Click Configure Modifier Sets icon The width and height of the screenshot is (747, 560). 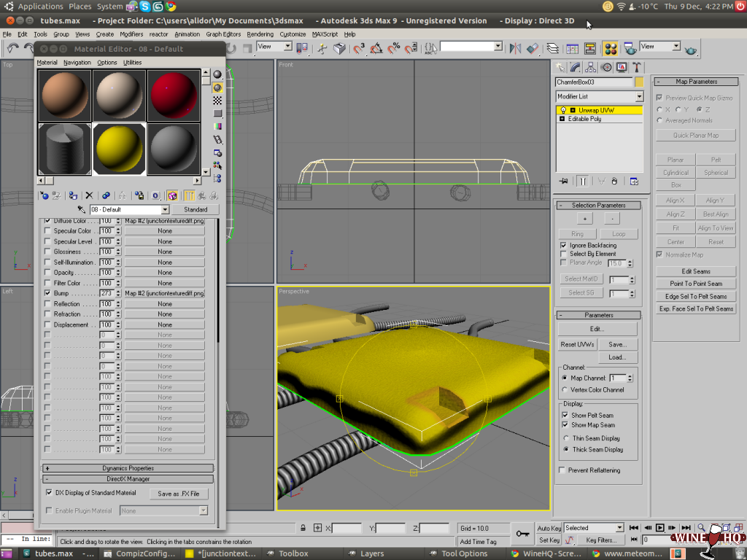click(634, 182)
